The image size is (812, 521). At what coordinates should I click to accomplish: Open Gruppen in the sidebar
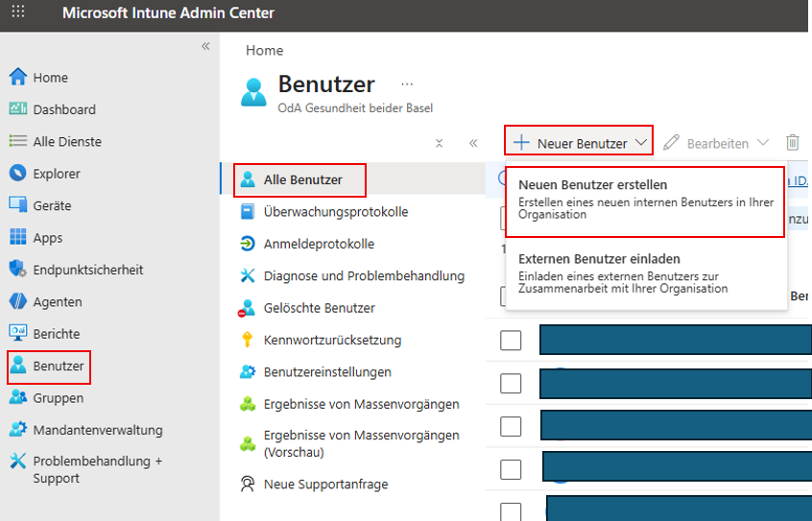tap(58, 398)
